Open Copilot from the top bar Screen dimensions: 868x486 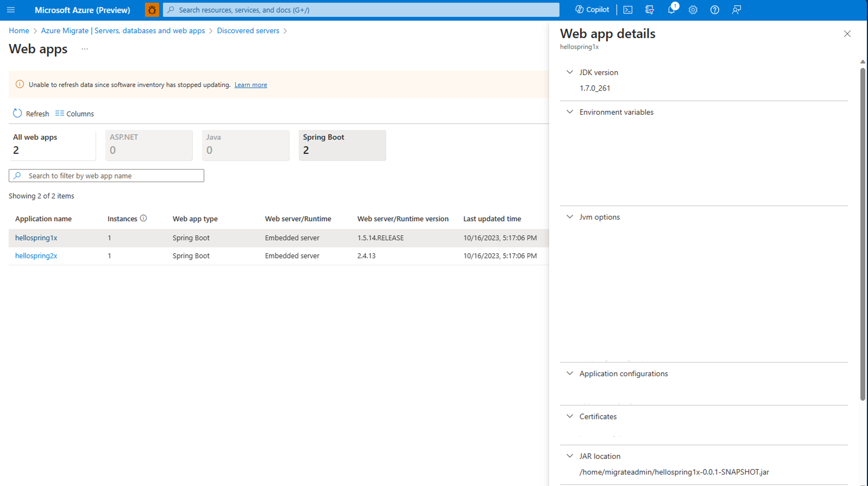(x=592, y=10)
